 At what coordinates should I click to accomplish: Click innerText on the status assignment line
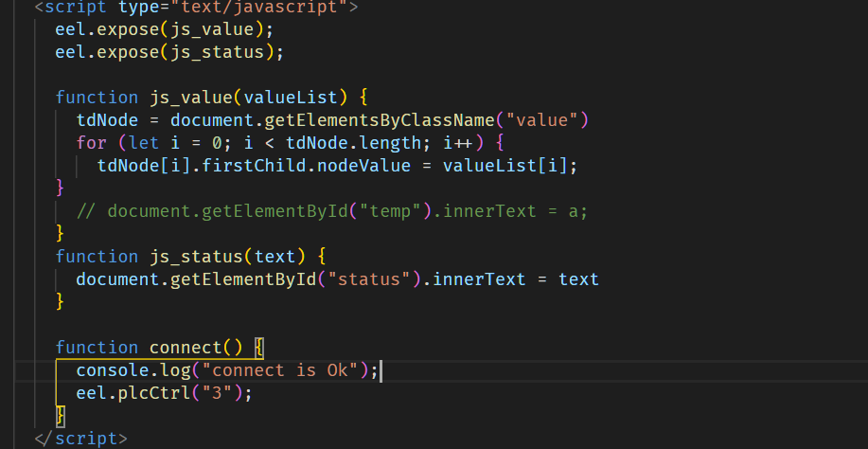(479, 279)
